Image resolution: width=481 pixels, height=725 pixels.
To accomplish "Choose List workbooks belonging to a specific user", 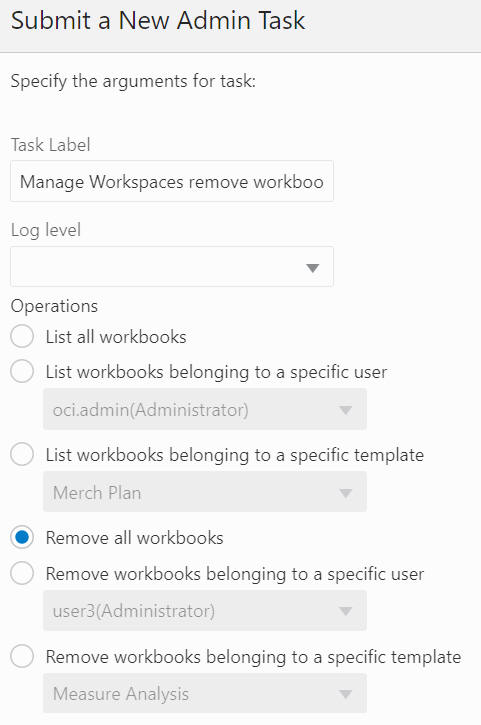I will tap(22, 371).
